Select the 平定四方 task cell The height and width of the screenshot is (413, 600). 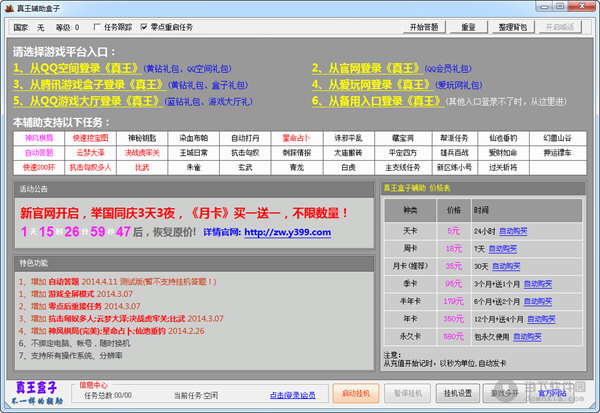click(403, 153)
